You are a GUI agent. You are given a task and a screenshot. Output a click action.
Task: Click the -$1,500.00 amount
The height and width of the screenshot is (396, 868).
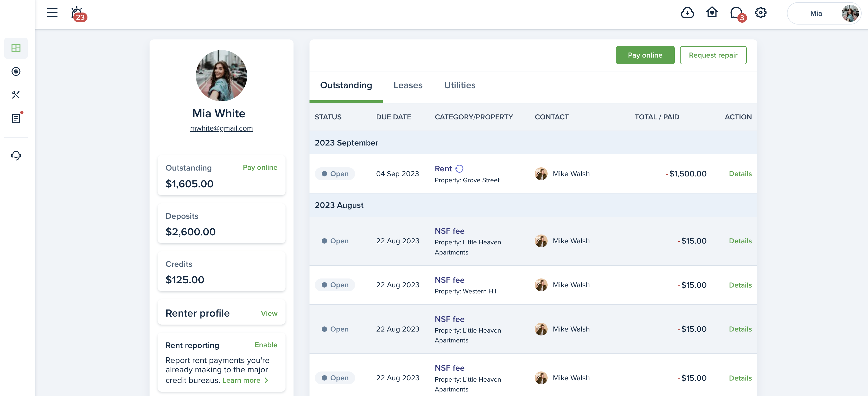pos(686,174)
